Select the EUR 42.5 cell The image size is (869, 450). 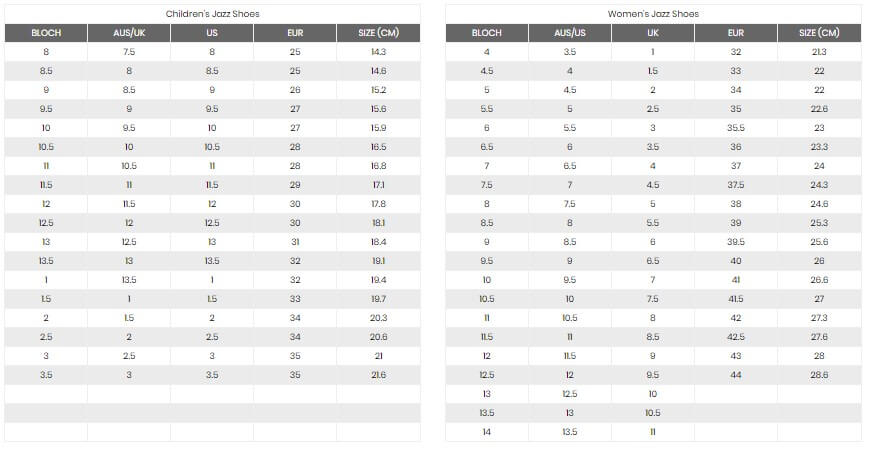point(736,337)
